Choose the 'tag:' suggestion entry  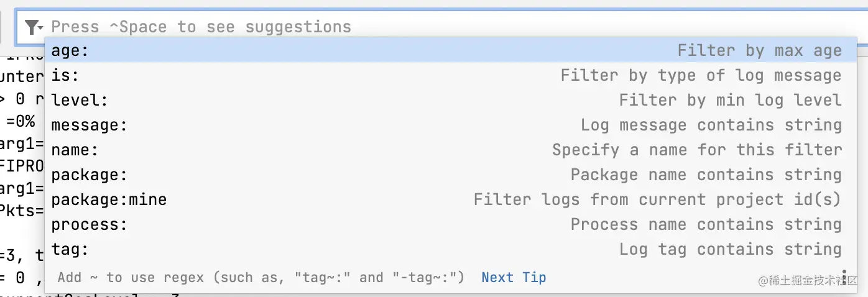[70, 250]
